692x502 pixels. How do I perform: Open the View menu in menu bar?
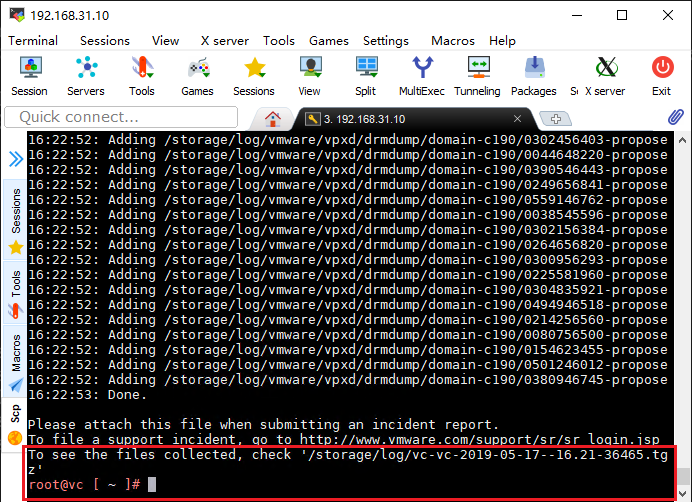pyautogui.click(x=165, y=41)
